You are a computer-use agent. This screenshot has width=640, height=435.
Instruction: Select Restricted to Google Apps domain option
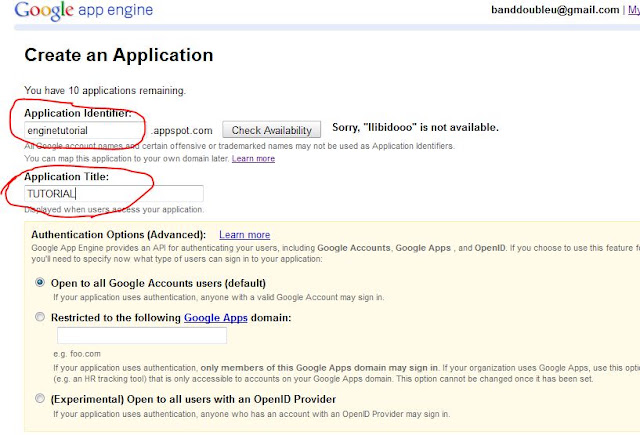(x=40, y=317)
